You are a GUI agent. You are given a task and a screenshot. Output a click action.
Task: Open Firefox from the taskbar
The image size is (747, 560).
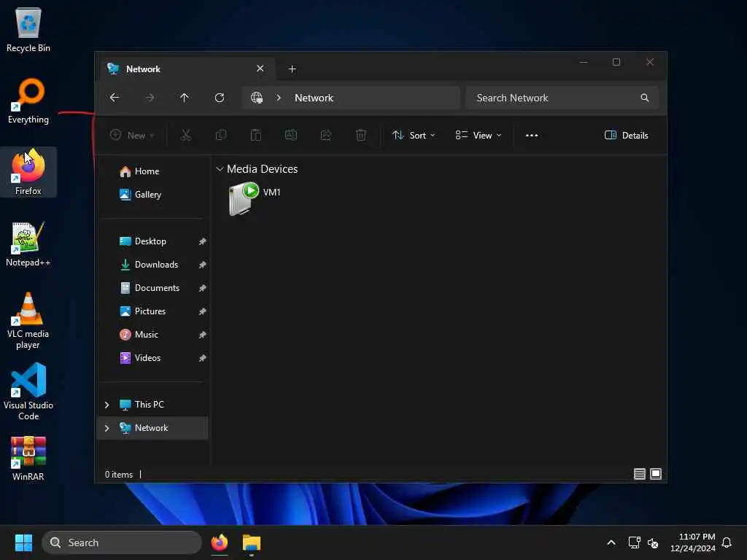tap(220, 542)
